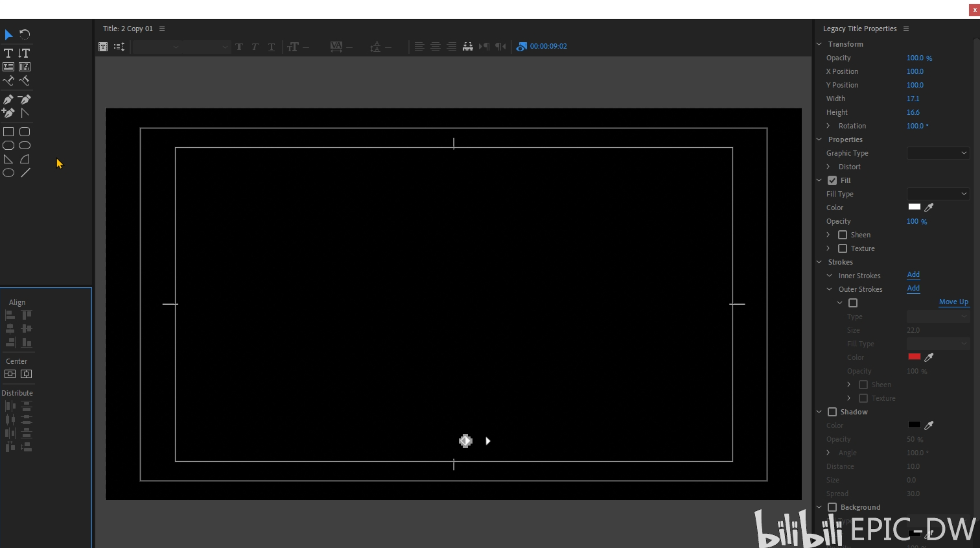Collapse the Strokes section
The width and height of the screenshot is (980, 548).
point(819,262)
